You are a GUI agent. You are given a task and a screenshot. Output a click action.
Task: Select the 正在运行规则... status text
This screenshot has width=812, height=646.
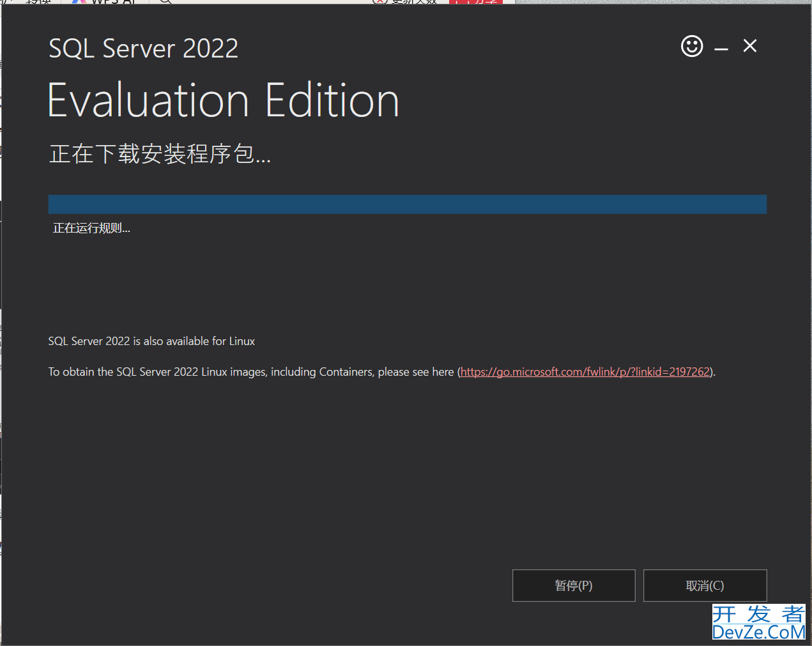[91, 228]
